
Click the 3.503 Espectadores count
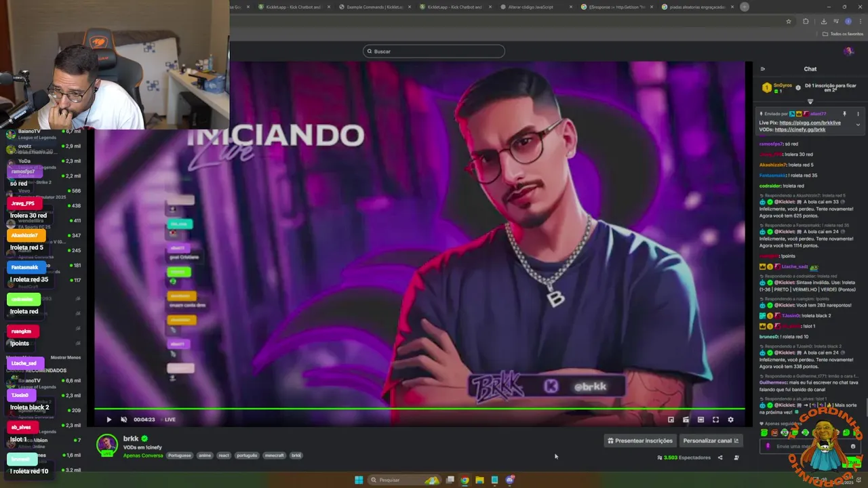684,457
